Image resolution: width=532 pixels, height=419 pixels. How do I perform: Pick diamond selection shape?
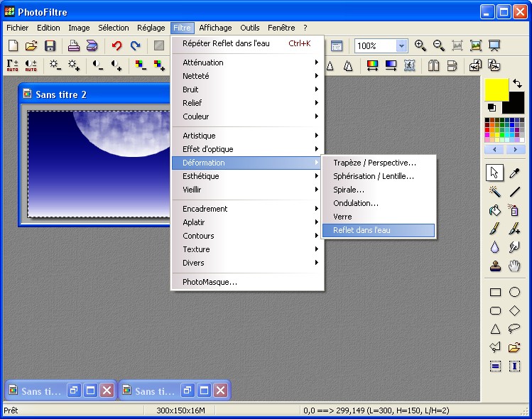pyautogui.click(x=514, y=311)
